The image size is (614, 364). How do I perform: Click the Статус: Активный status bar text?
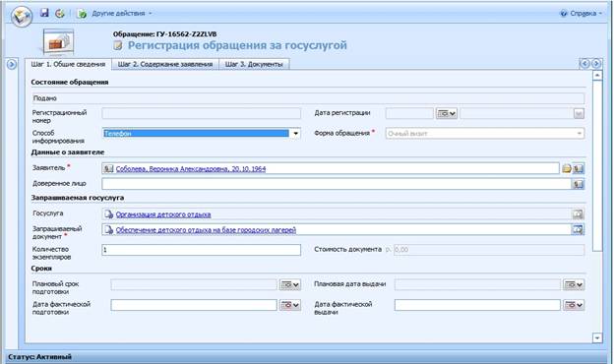[40, 357]
